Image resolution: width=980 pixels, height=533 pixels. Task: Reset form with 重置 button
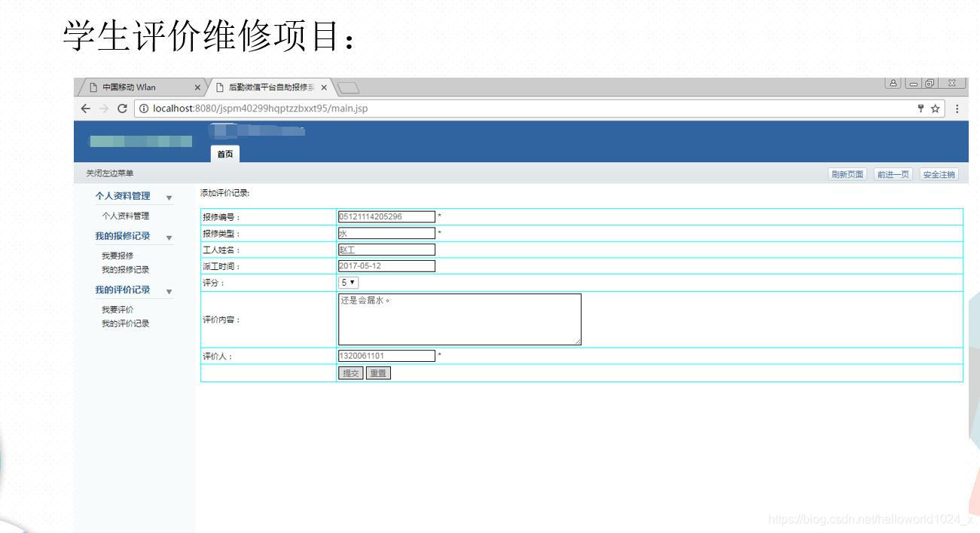pyautogui.click(x=378, y=373)
